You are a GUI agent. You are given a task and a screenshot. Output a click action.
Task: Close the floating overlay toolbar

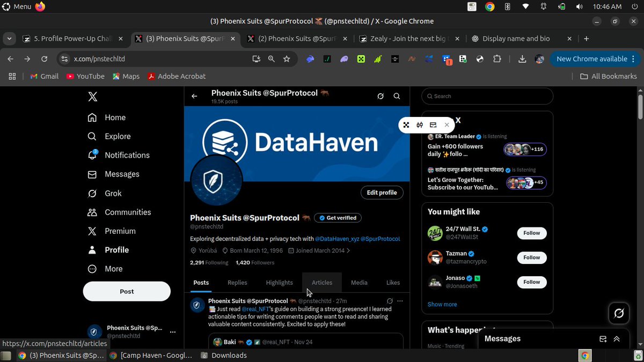(447, 125)
